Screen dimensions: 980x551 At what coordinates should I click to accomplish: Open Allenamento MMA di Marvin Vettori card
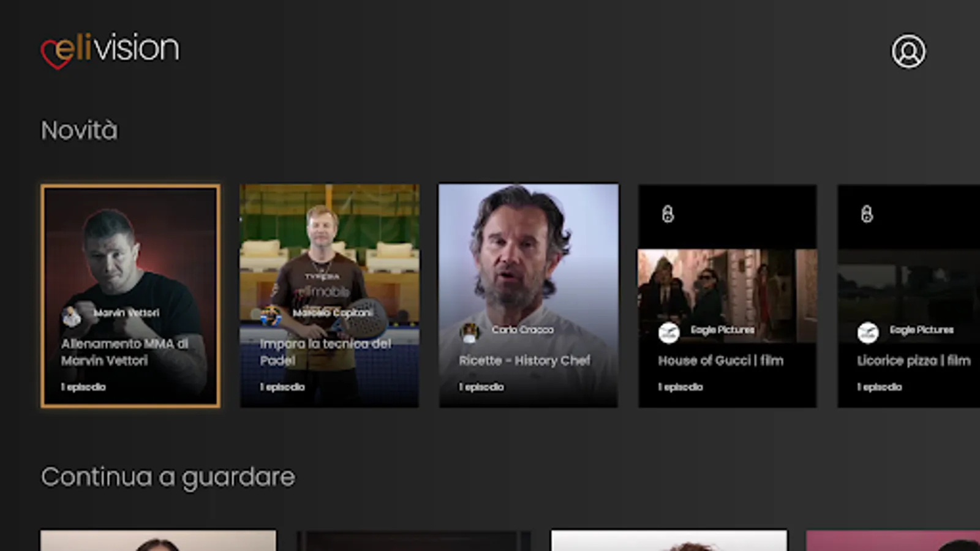click(x=130, y=296)
